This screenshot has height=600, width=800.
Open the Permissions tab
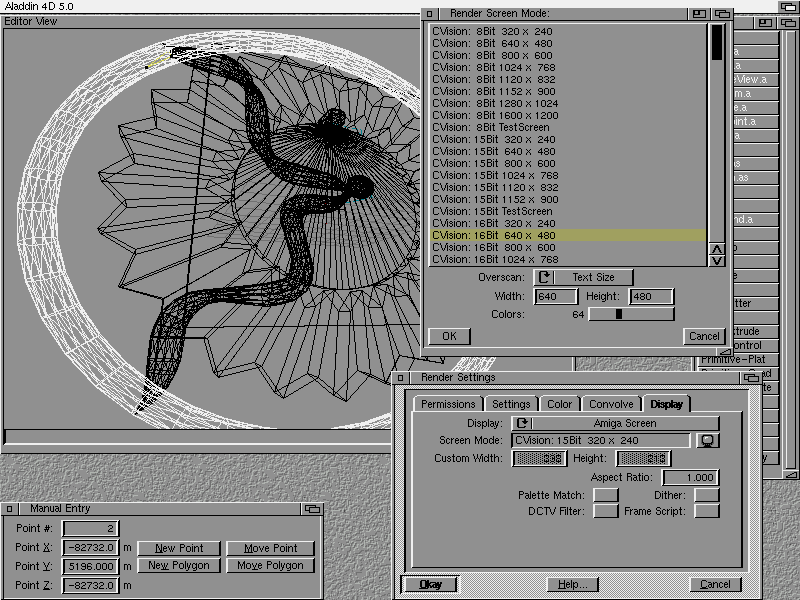tap(447, 404)
